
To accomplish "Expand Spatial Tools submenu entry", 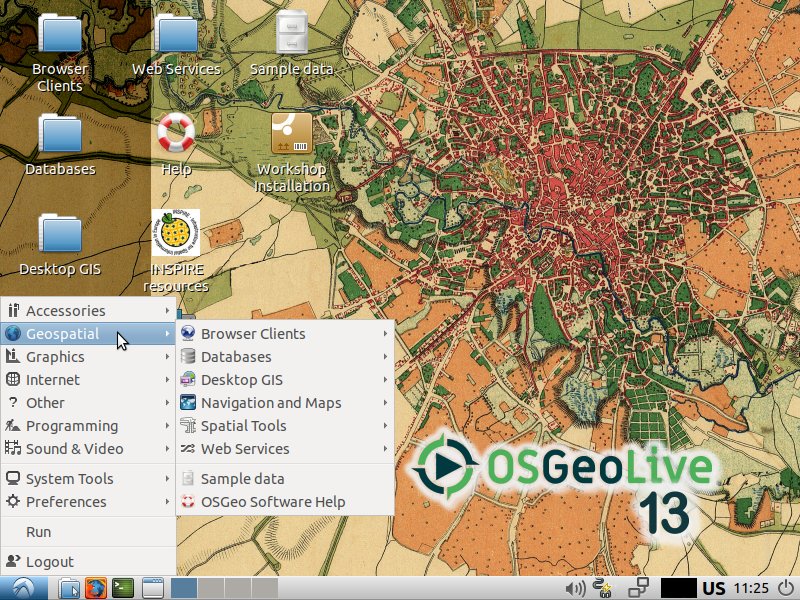I will pyautogui.click(x=285, y=425).
